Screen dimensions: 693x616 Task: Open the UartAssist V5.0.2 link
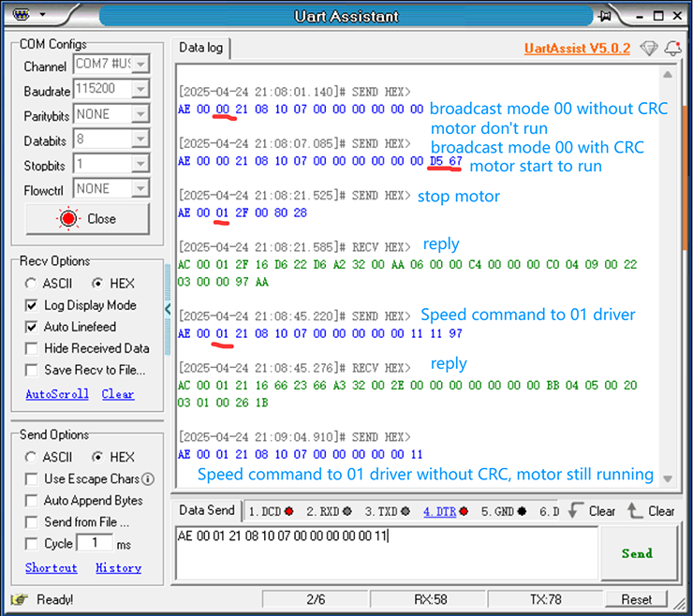pyautogui.click(x=577, y=48)
